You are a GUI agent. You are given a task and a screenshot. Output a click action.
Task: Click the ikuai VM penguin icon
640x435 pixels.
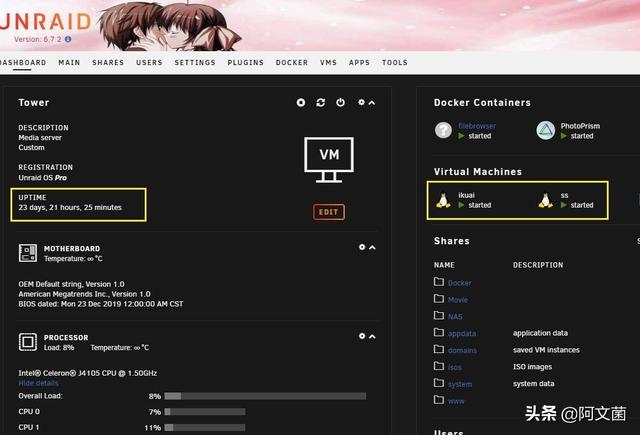pyautogui.click(x=443, y=200)
